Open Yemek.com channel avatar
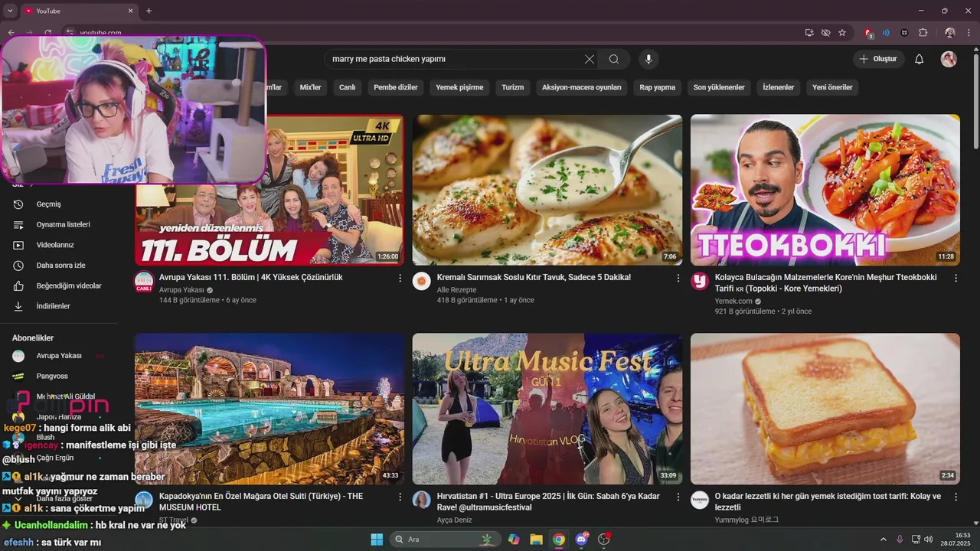This screenshot has height=551, width=980. (x=700, y=281)
